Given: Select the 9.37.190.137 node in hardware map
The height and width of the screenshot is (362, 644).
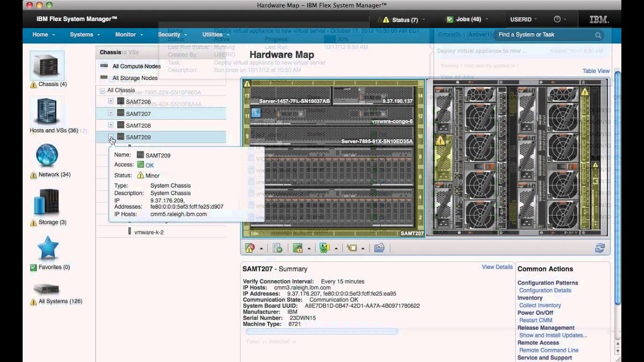Looking at the screenshot, I should click(373, 96).
